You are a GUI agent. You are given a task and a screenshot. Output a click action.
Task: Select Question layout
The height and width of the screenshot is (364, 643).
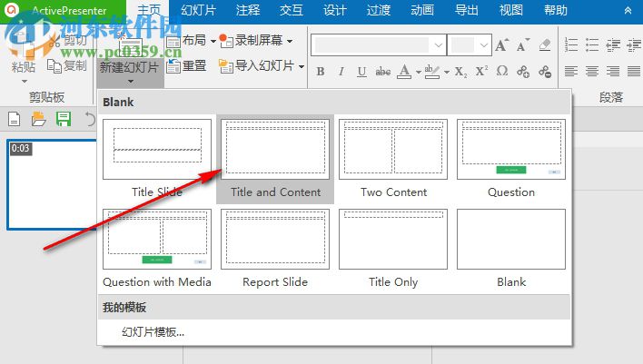[x=511, y=159]
